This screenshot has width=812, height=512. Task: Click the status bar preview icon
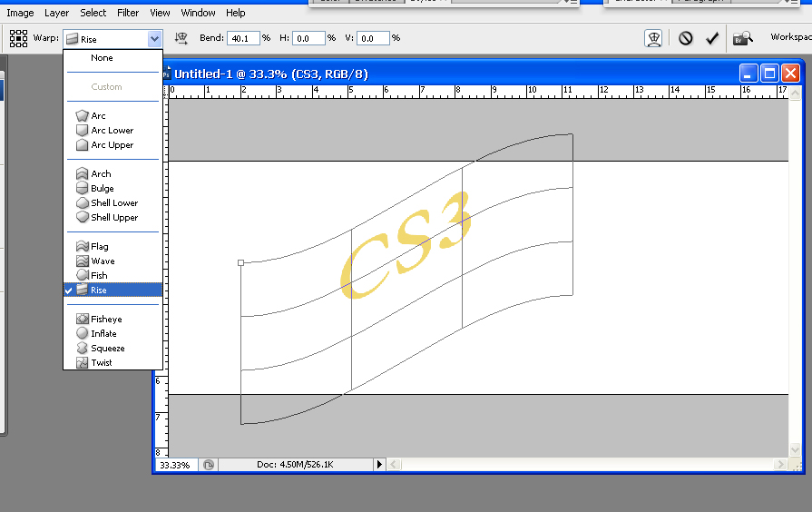tap(208, 465)
